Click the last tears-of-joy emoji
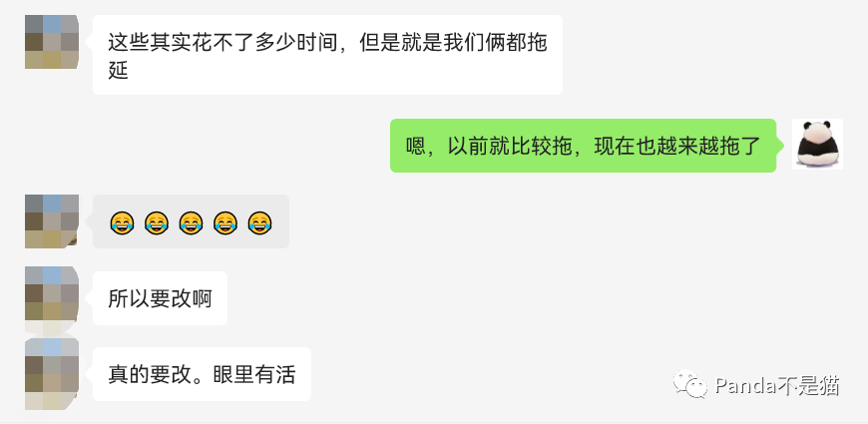868x424 pixels. (x=259, y=222)
